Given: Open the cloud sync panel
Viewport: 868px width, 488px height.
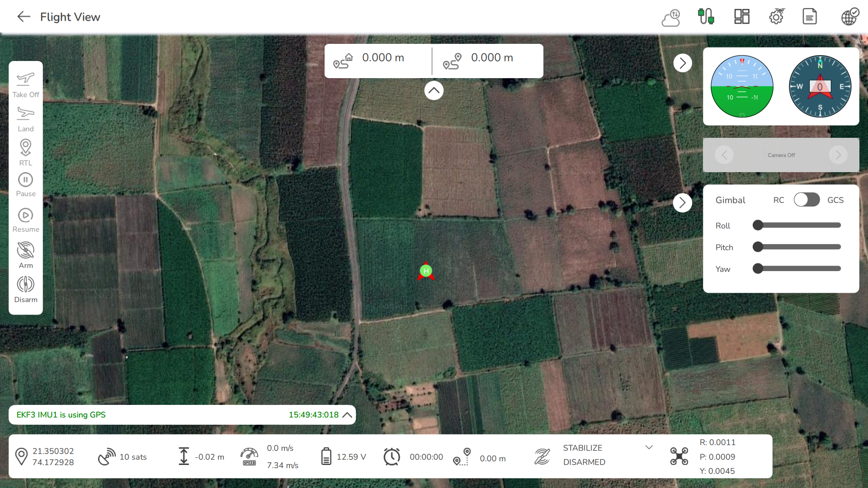Looking at the screenshot, I should [670, 16].
